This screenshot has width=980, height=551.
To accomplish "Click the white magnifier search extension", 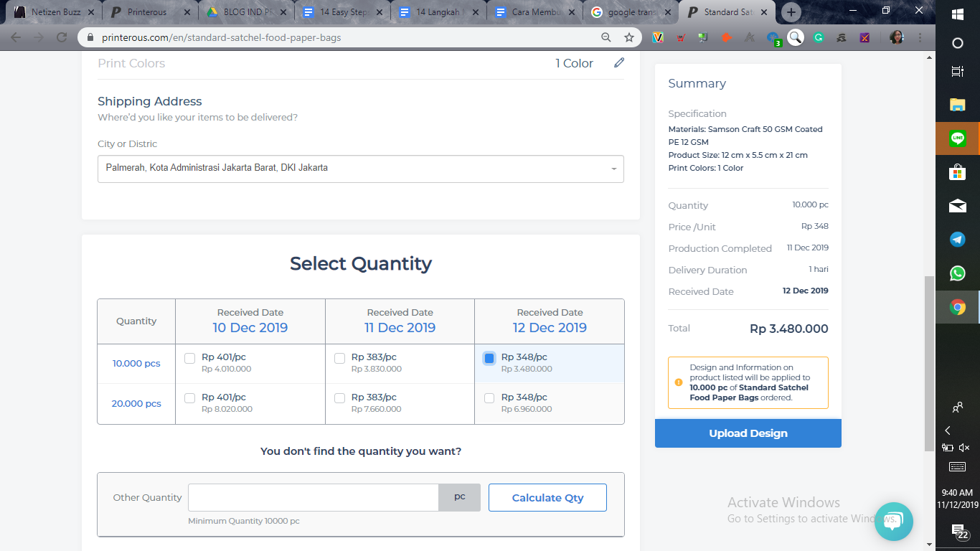I will coord(796,37).
